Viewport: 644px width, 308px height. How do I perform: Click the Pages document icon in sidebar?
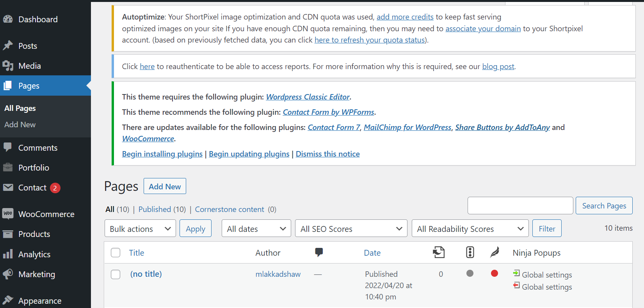(x=8, y=85)
